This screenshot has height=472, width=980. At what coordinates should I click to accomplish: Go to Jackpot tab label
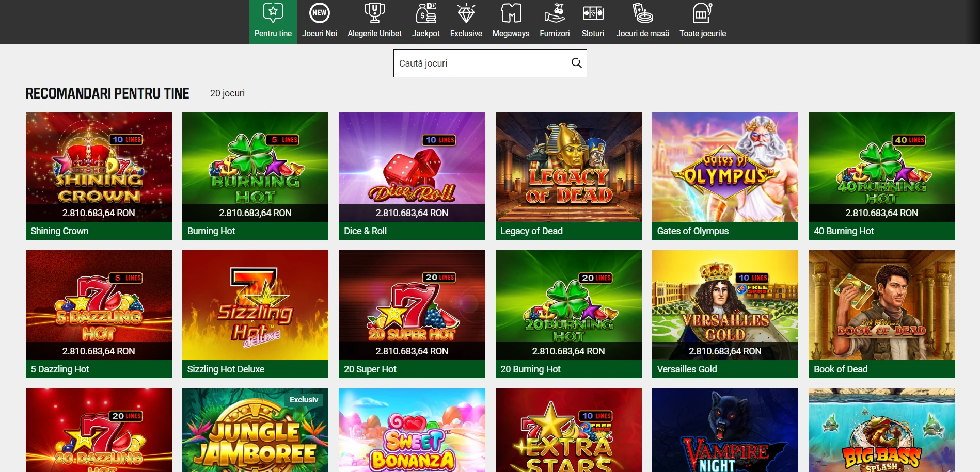coord(426,34)
